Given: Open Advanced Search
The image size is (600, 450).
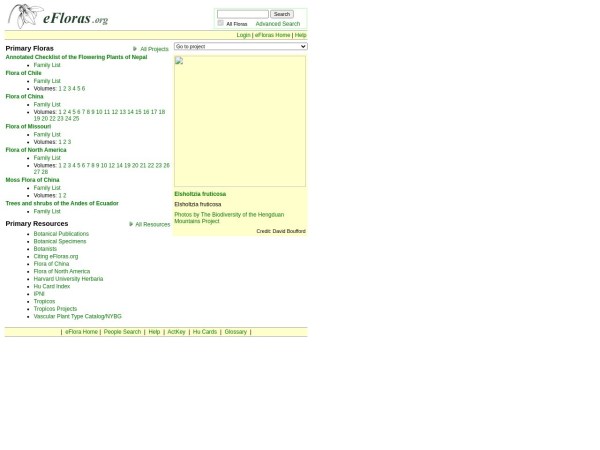Looking at the screenshot, I should coord(277,24).
